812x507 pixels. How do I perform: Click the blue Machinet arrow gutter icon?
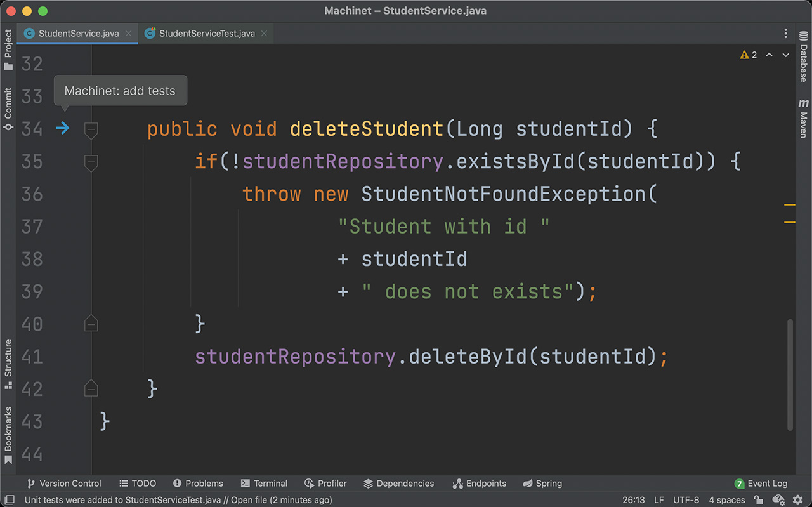62,129
